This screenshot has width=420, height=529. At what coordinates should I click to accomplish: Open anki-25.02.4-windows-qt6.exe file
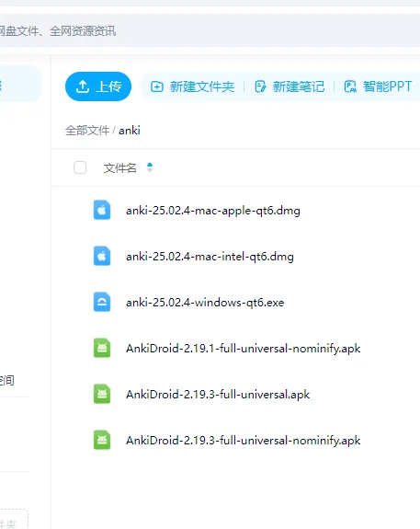[205, 303]
